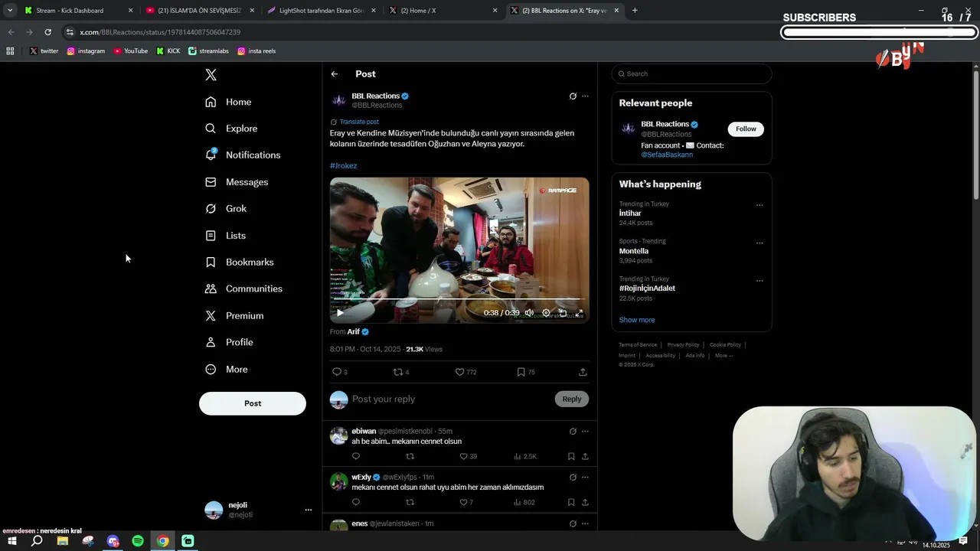The height and width of the screenshot is (551, 980).
Task: Switch to (2) Home / X tab
Action: pyautogui.click(x=443, y=11)
